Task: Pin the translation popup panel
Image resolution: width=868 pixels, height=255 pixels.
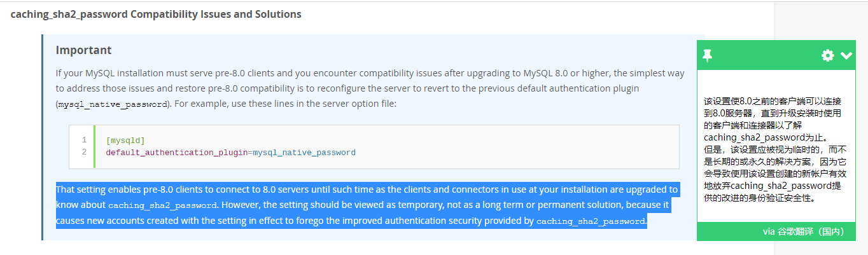Action: 707,56
